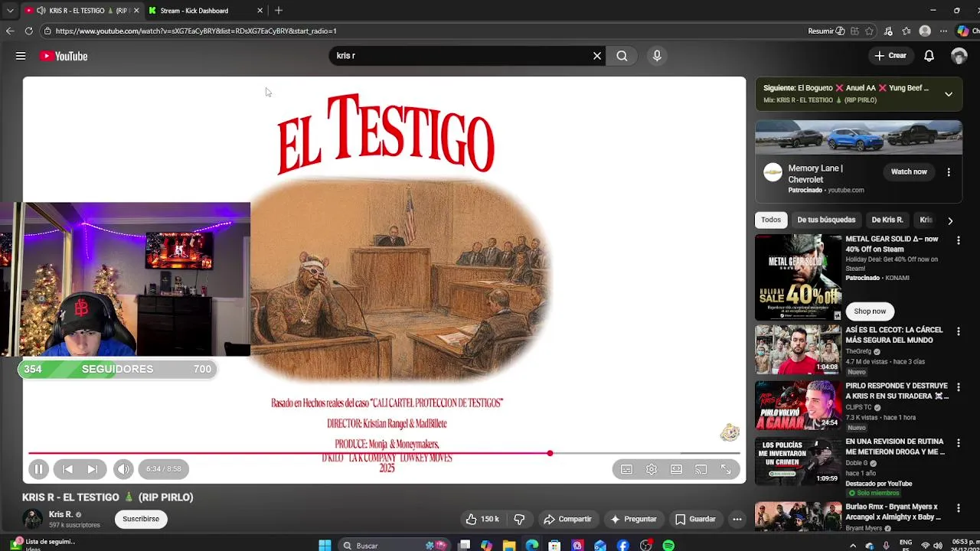Mute the video player volume
The image size is (980, 551).
tap(122, 469)
